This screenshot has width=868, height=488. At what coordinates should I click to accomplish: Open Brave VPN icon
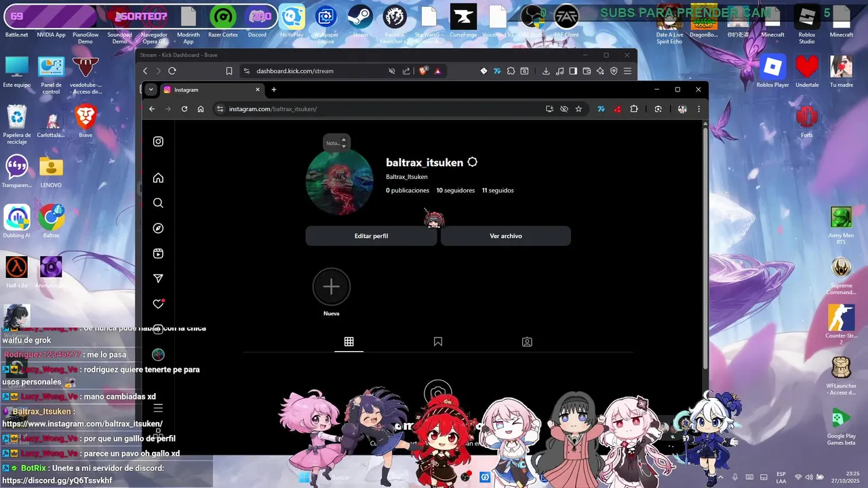[614, 70]
